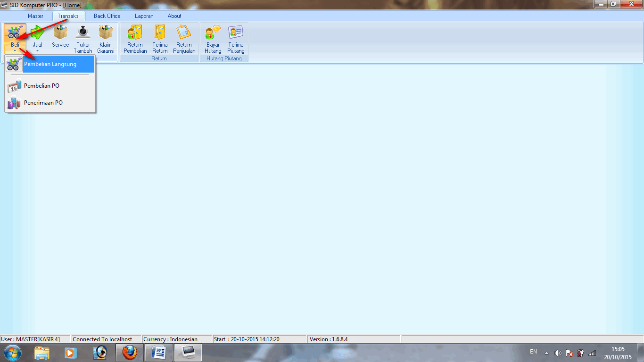
Task: Show hidden system tray icons
Action: [x=546, y=353]
